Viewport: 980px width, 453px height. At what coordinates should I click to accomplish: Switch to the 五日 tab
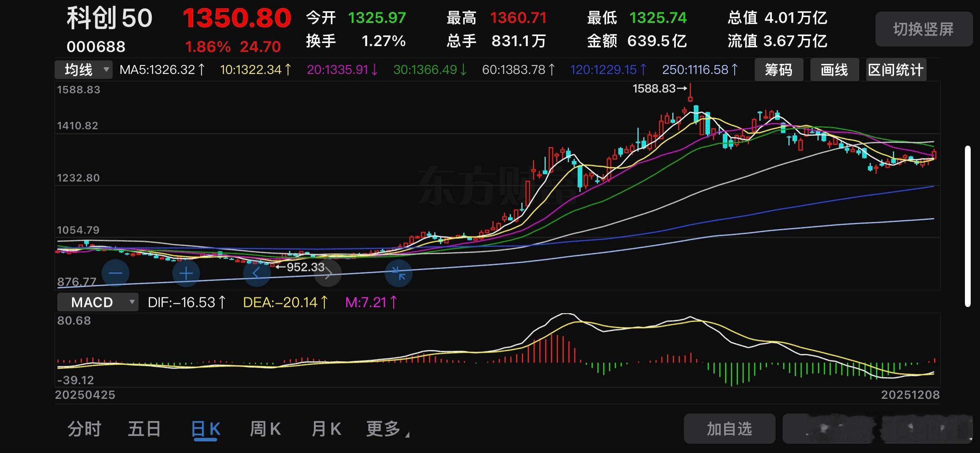coord(144,429)
